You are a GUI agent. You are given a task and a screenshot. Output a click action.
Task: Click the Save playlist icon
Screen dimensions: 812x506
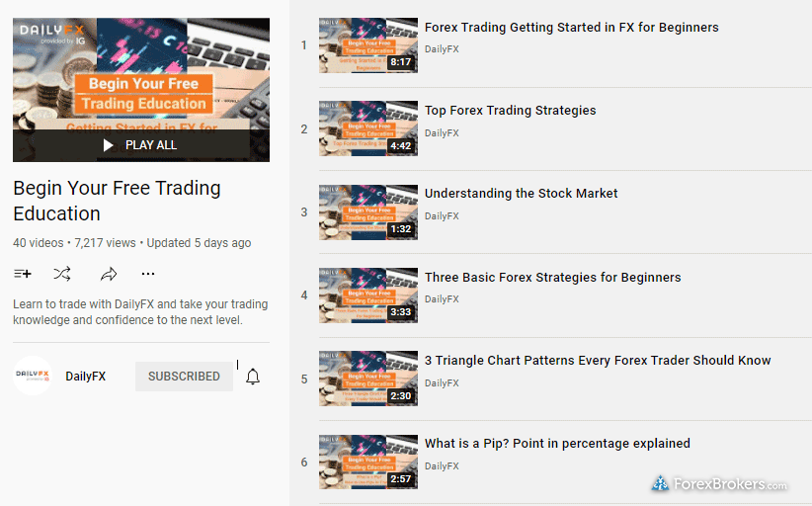tap(23, 274)
